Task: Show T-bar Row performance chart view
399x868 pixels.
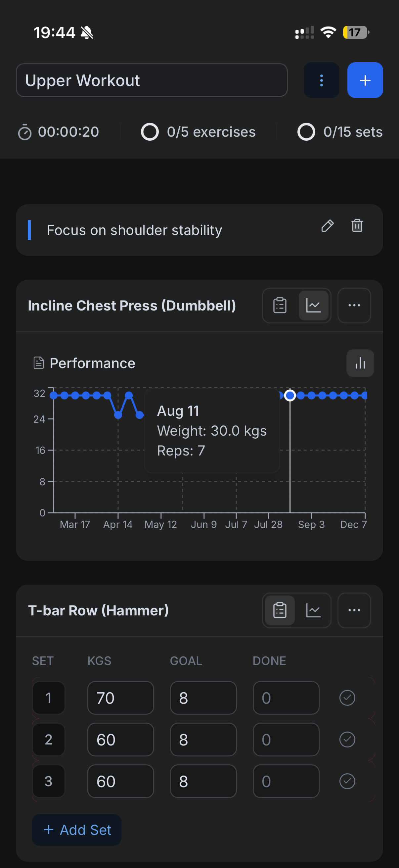Action: click(313, 610)
